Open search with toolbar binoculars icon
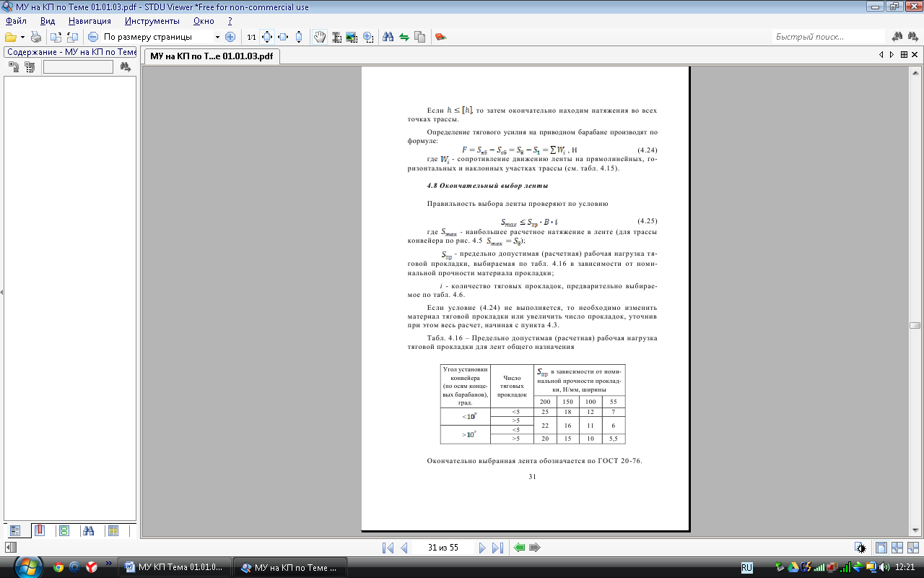Viewport: 924px width, 578px height. click(x=388, y=37)
